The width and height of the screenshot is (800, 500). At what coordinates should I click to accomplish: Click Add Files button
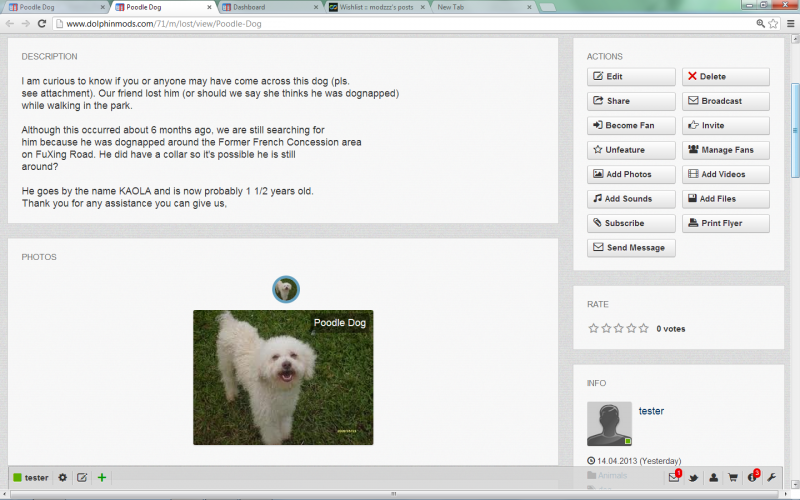click(726, 199)
